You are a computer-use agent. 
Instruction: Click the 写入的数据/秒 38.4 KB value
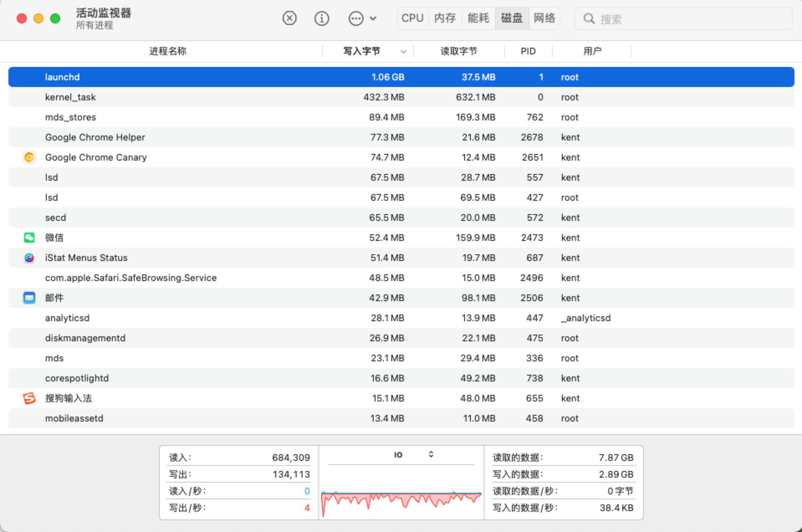click(616, 507)
